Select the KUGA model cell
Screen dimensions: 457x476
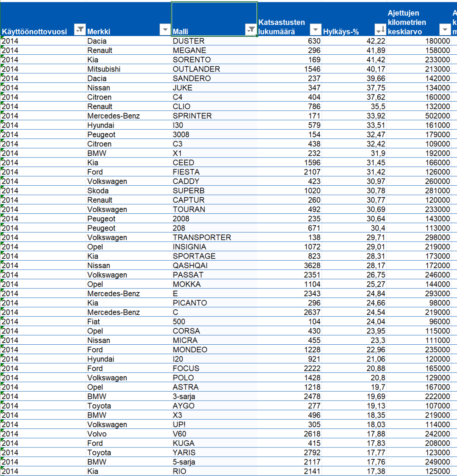(214, 443)
